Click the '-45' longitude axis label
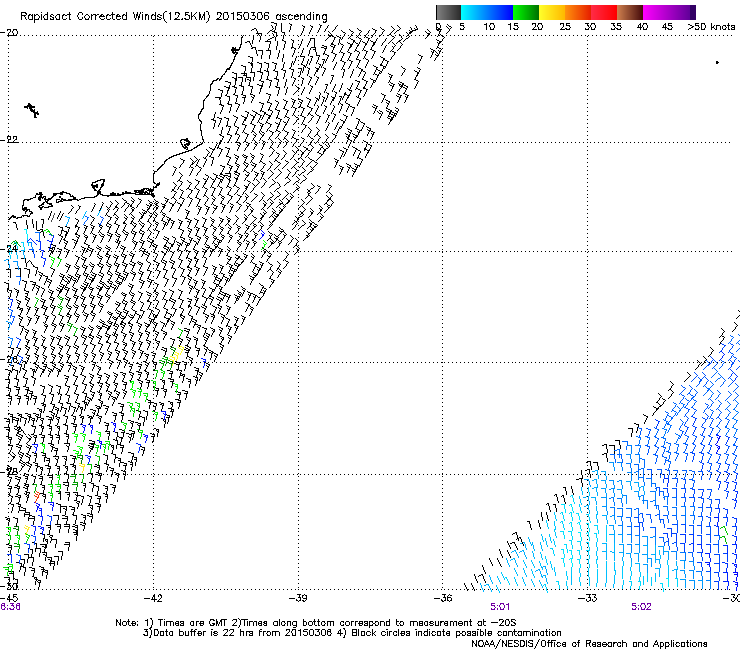Image resolution: width=740 pixels, height=650 pixels. pos(9,598)
